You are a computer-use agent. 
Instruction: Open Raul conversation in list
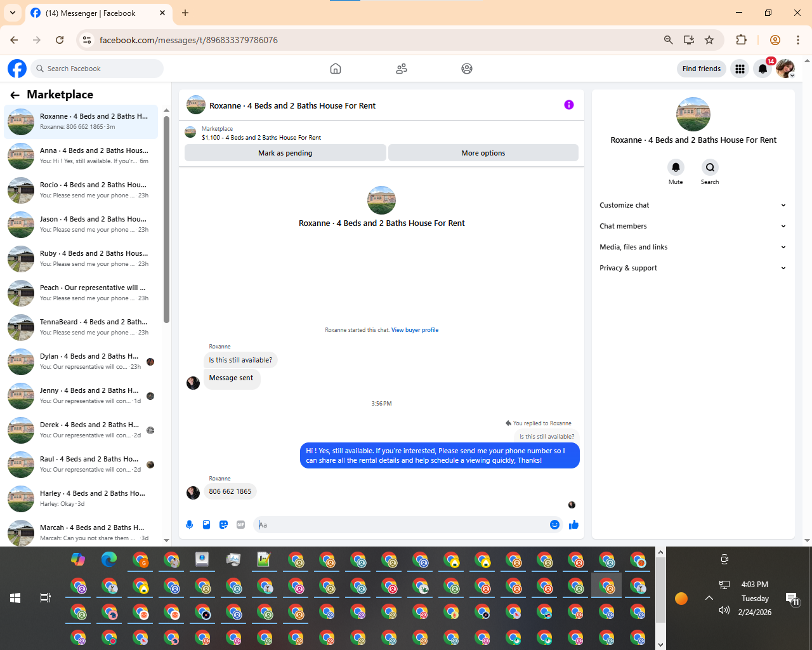pos(81,464)
